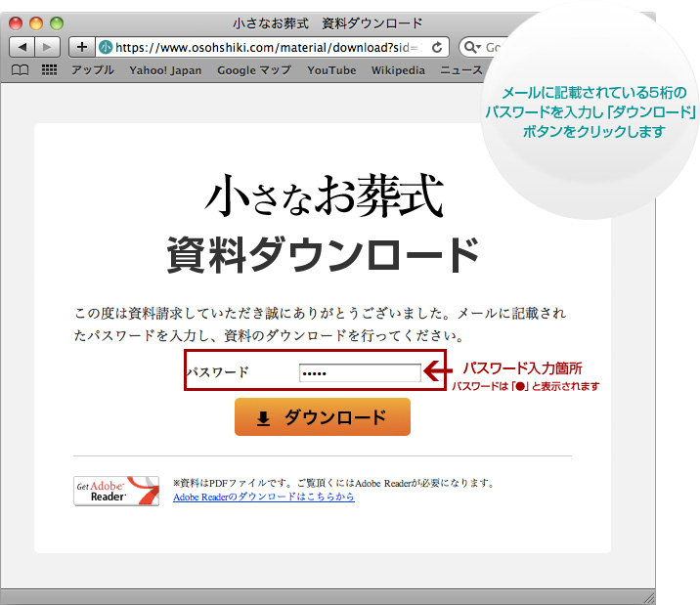This screenshot has height=605, width=700.
Task: Click the Get Adobe Reader badge
Action: point(116,491)
